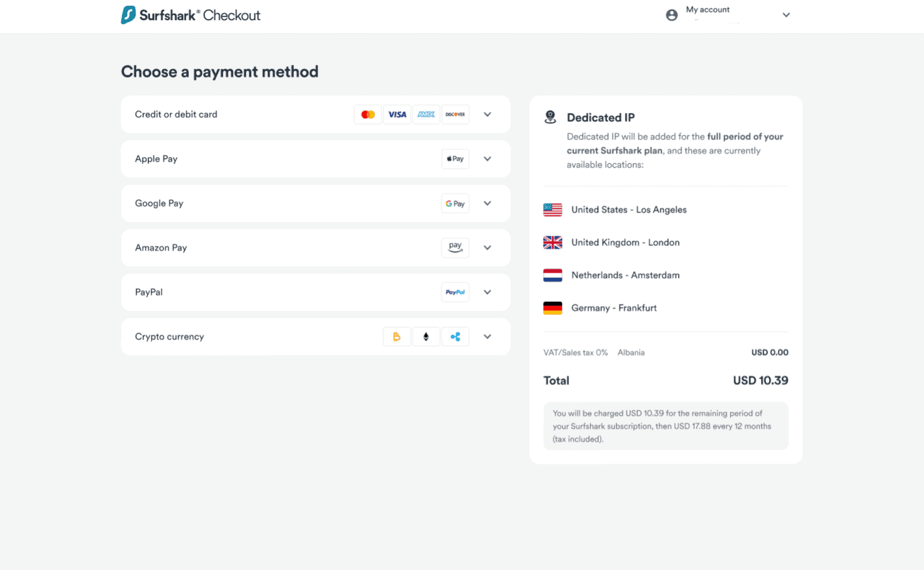Screen dimensions: 924x570
Task: Expand the Crypto currency chevron
Action: click(x=487, y=337)
